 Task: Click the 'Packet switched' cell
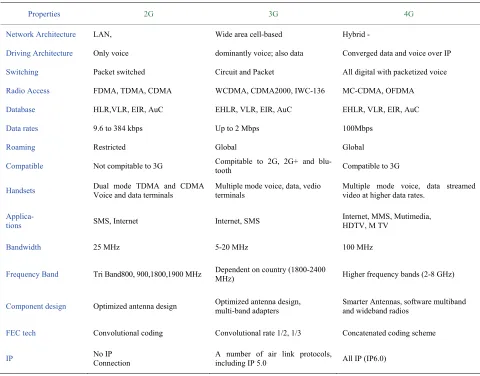(119, 72)
